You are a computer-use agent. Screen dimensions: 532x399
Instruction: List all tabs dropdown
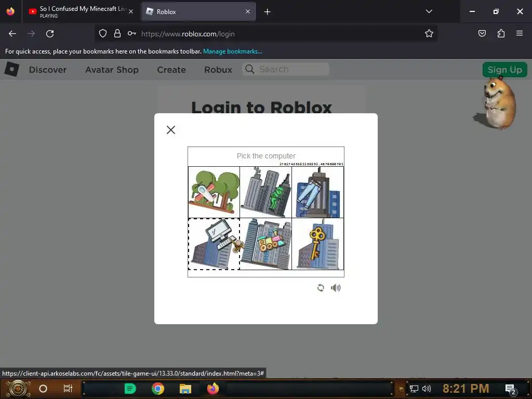pos(429,11)
